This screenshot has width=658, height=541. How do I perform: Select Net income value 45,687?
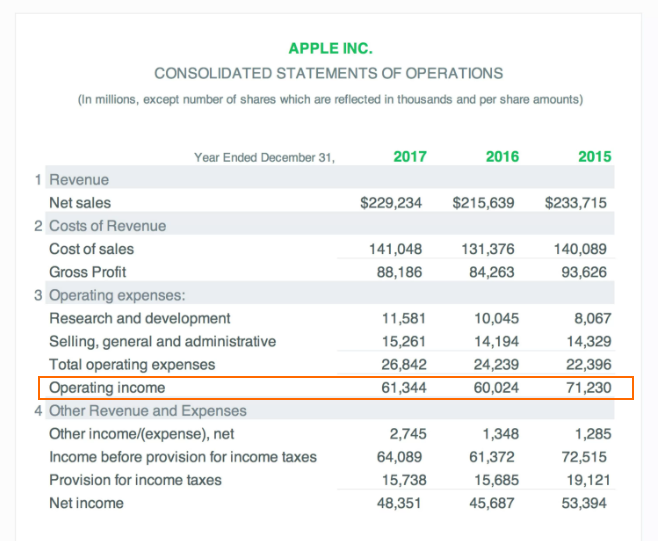point(491,503)
